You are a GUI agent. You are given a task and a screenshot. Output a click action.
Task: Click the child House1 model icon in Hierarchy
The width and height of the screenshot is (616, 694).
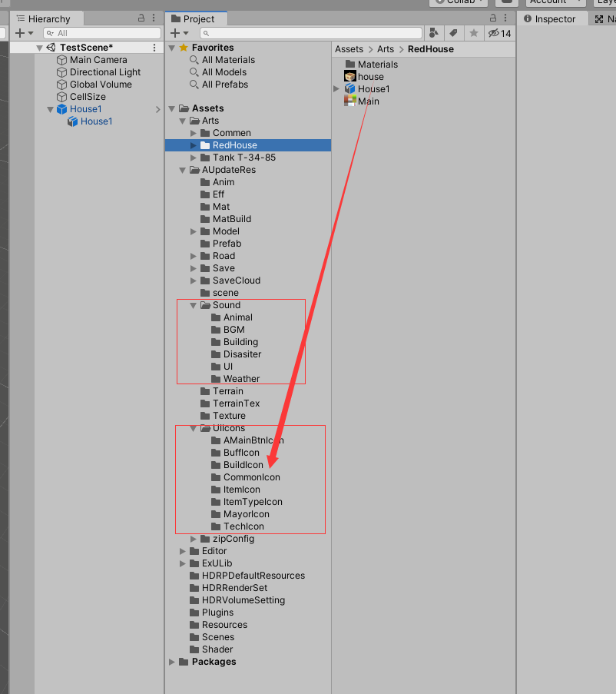tap(72, 121)
